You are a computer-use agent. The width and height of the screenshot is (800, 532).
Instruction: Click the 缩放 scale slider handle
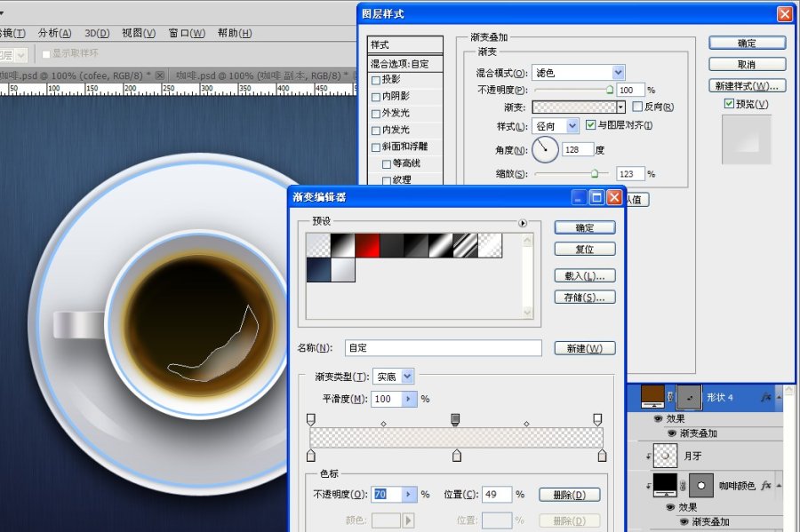coord(595,174)
